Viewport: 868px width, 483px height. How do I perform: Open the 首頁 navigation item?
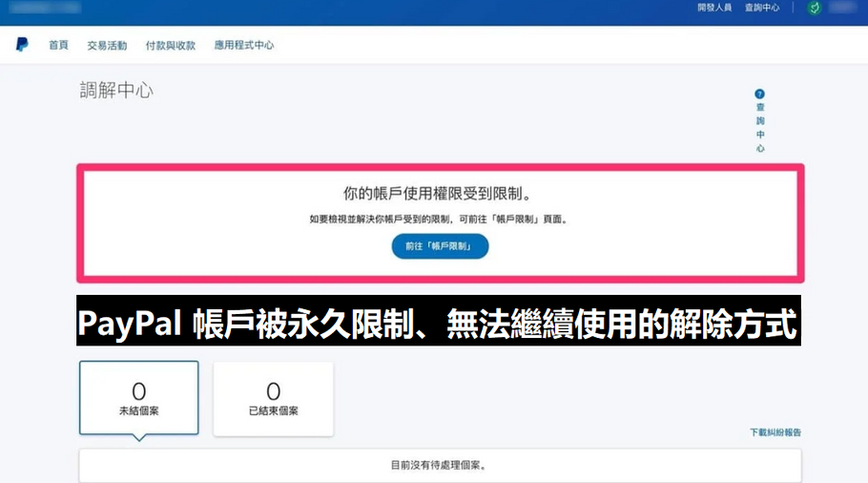(x=58, y=45)
